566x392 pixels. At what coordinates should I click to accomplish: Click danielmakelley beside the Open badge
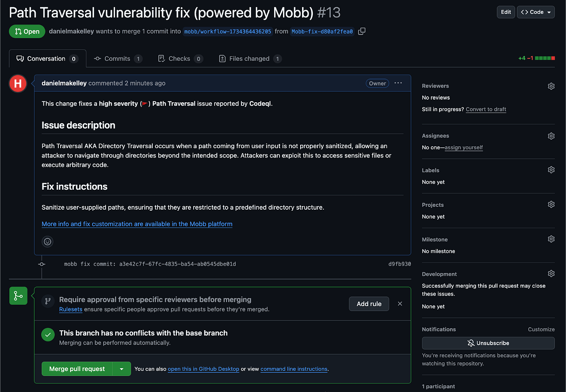point(72,31)
